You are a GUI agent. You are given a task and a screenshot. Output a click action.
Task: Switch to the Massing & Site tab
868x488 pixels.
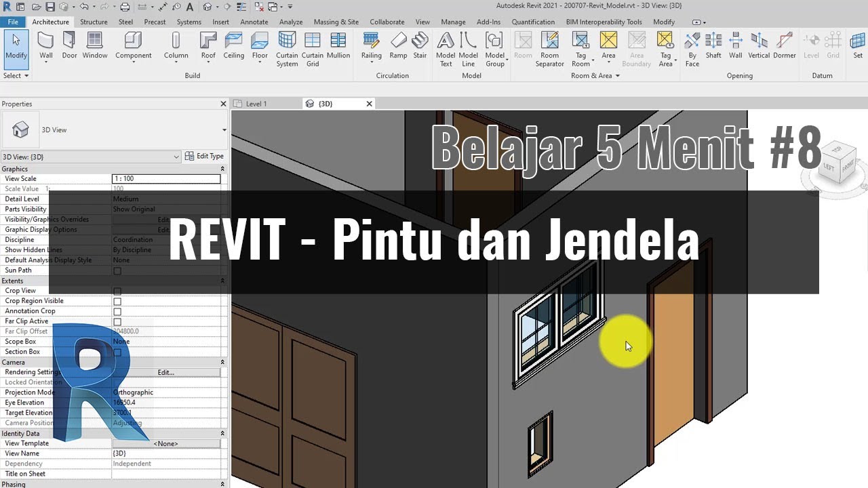pos(336,22)
